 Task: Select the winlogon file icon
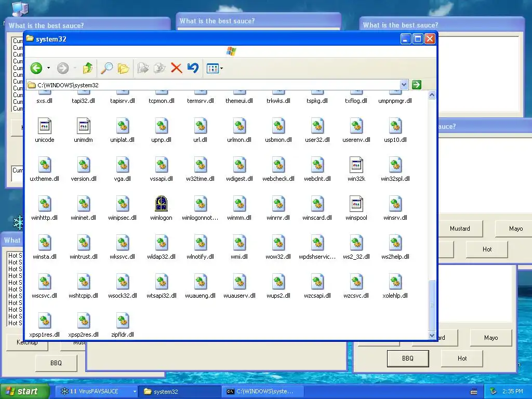click(x=161, y=204)
